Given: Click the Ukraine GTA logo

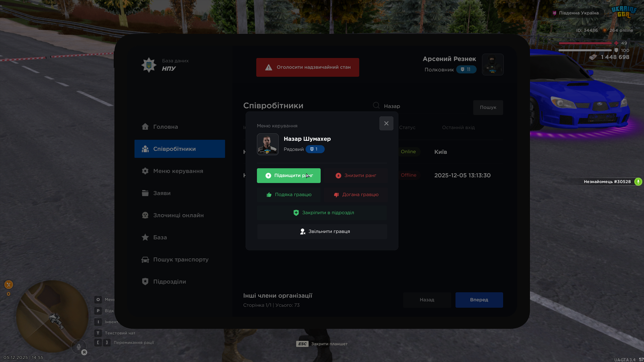Looking at the screenshot, I should [x=624, y=12].
